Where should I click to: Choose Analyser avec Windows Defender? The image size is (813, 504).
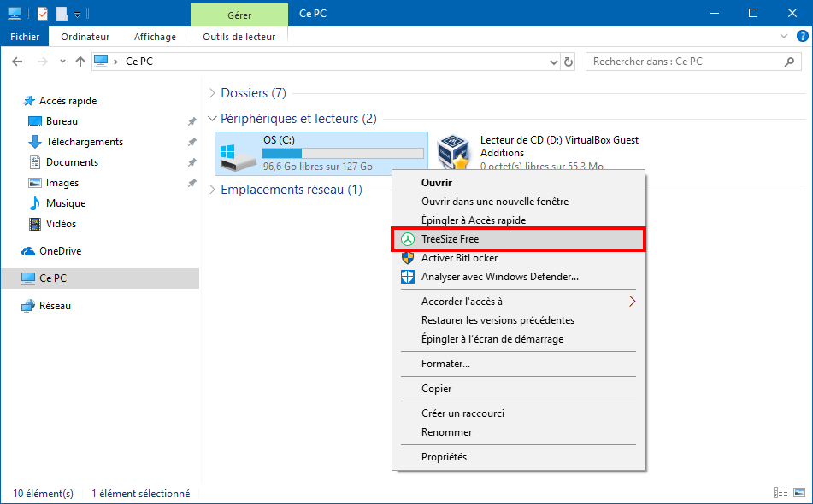(518, 277)
